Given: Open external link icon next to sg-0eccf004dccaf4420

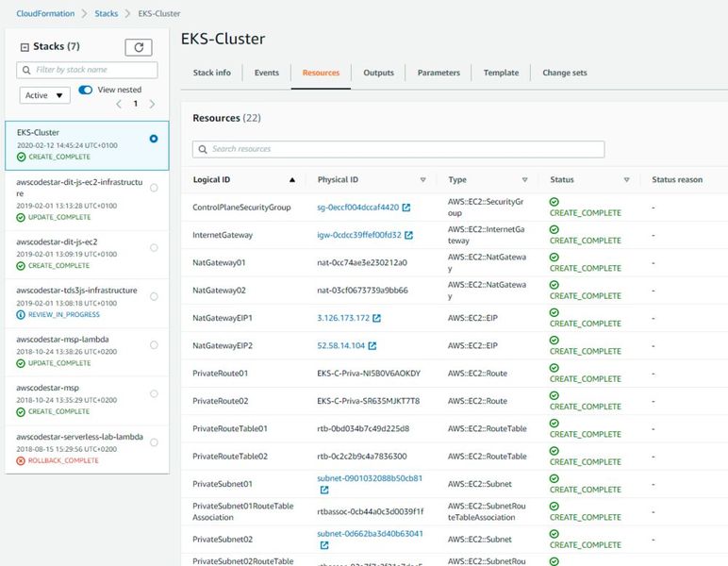Looking at the screenshot, I should click(406, 208).
